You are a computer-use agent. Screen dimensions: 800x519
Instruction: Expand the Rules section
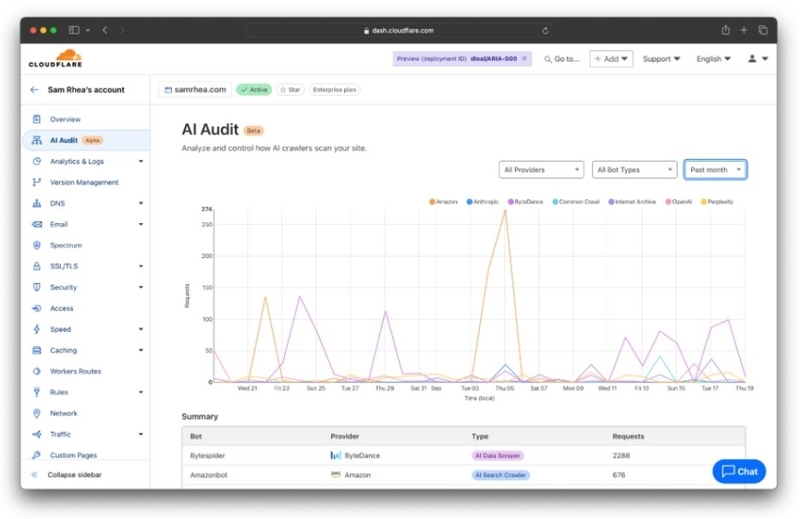point(141,392)
